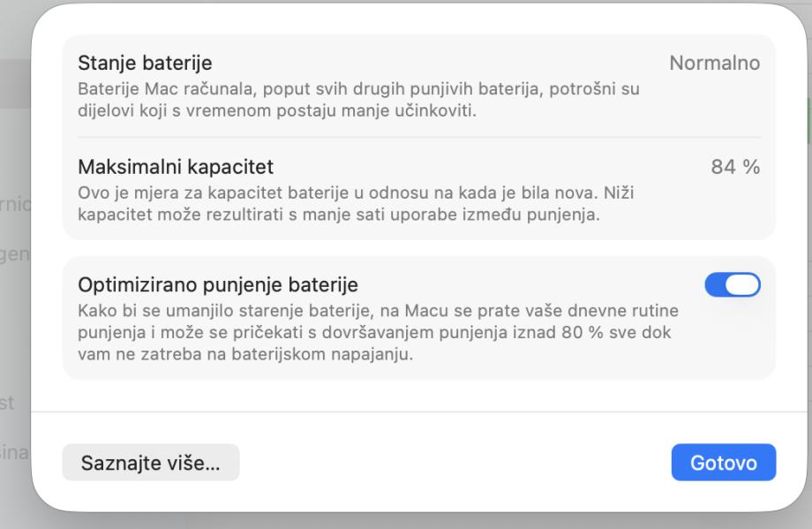Disable the Optimizirano punjenje baterije switch
812x529 pixels.
click(732, 284)
